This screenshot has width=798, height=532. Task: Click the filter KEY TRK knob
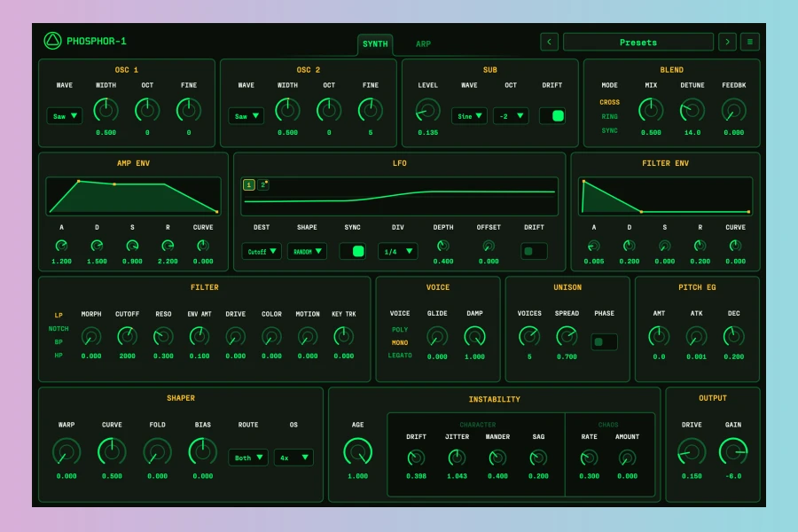coord(343,337)
